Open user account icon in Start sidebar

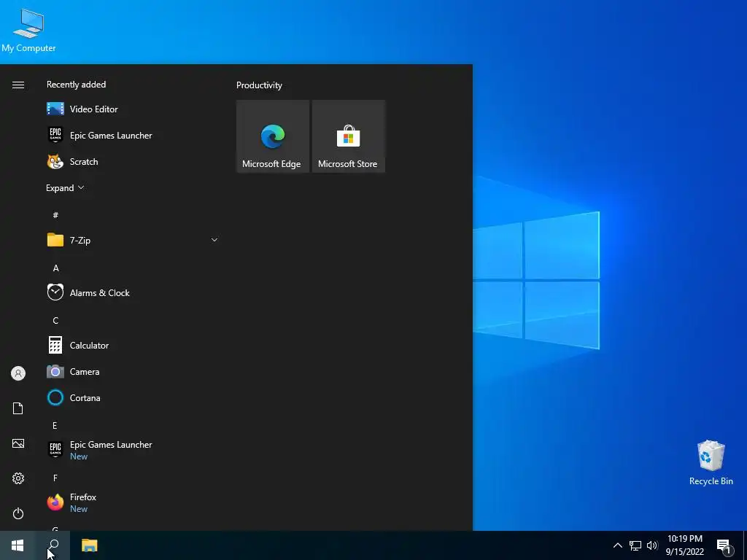[x=18, y=373]
